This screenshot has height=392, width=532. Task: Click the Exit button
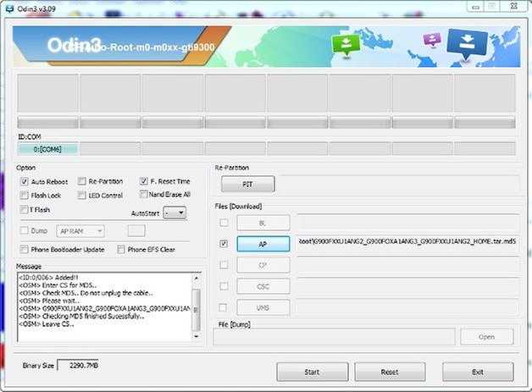pos(478,372)
